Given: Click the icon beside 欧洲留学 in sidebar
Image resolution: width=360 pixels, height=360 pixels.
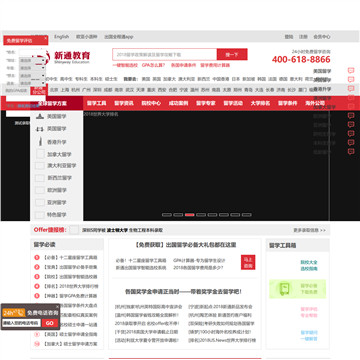Looking at the screenshot, I should [x=40, y=190].
